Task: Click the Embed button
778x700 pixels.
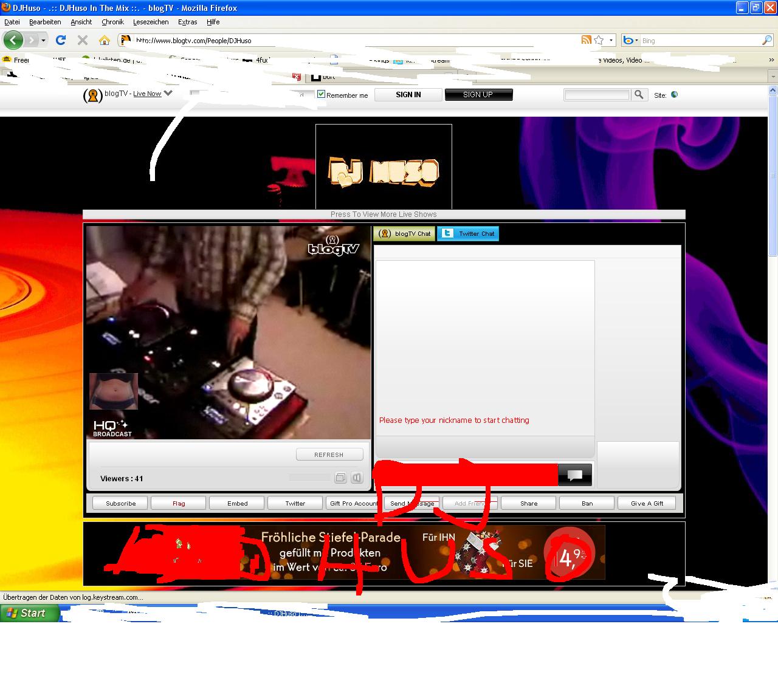Action: (x=237, y=503)
